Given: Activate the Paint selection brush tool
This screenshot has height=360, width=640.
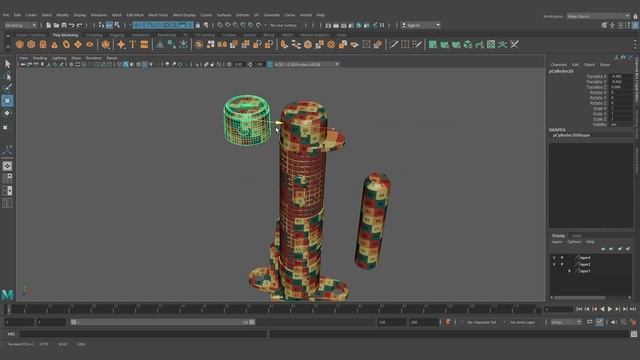Looking at the screenshot, I should 7,88.
